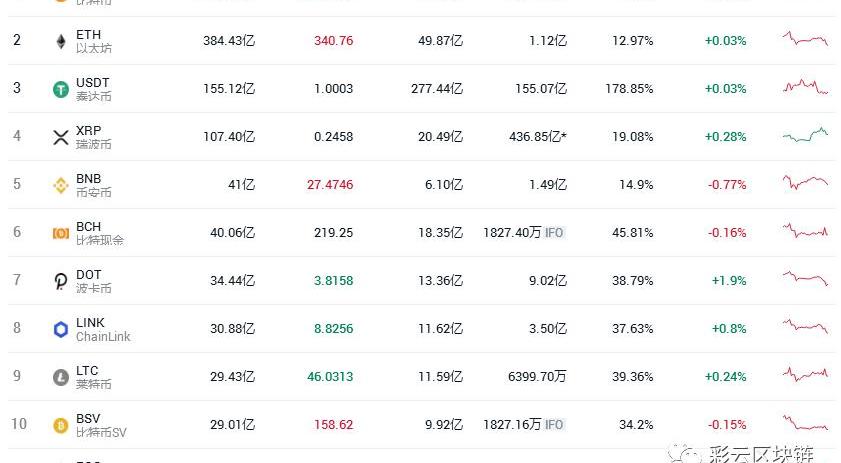This screenshot has height=463, width=841.
Task: Click the BNB price 27.4746
Action: tap(326, 185)
